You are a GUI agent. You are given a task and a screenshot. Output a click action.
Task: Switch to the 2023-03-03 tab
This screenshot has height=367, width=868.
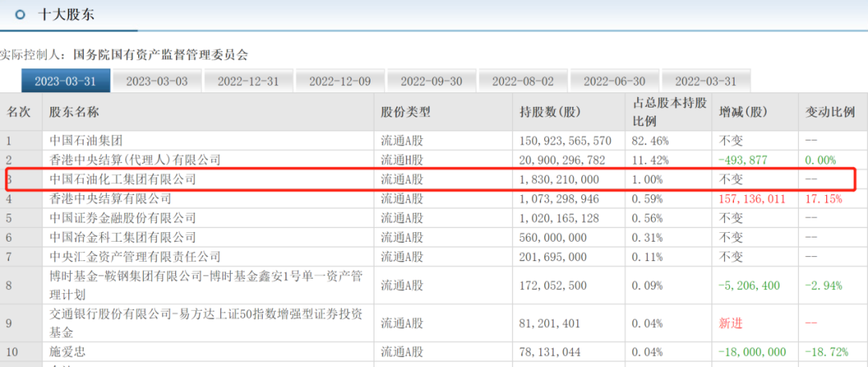pos(157,81)
